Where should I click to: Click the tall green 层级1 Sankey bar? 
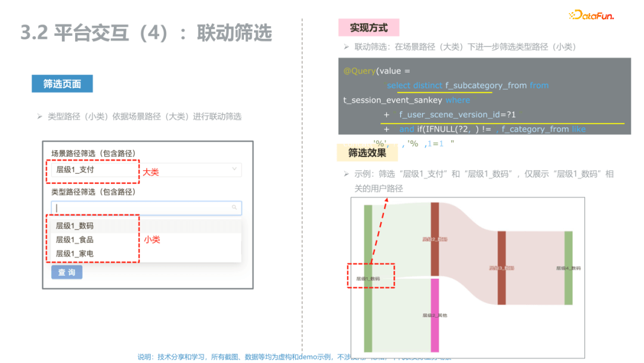368,279
